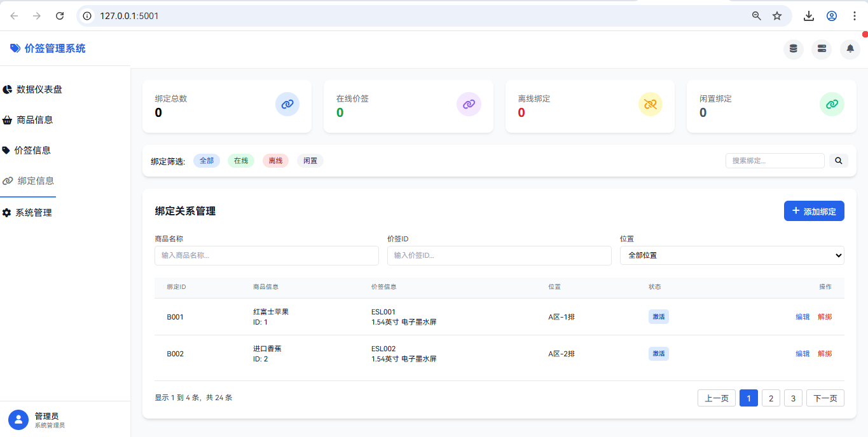868x437 pixels.
Task: Unbind B002 via 解绑
Action: [x=825, y=354]
